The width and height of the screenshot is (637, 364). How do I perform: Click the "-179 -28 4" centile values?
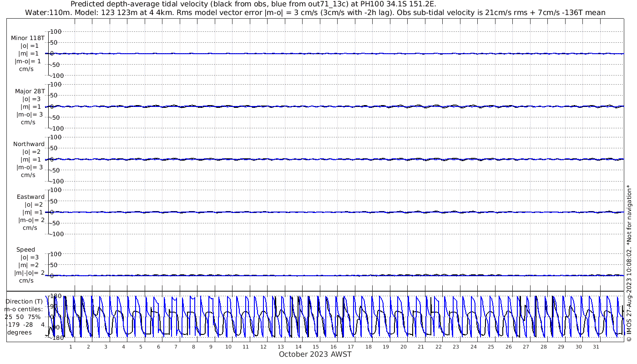25,324
